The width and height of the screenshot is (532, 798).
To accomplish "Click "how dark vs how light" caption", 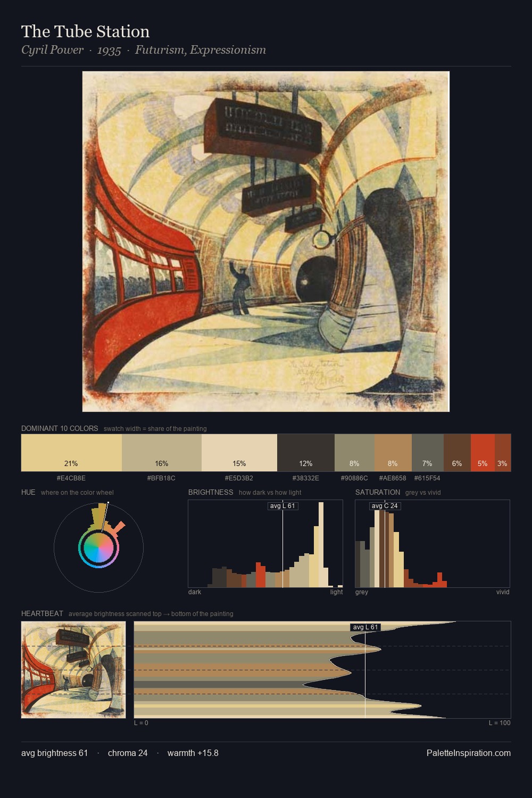I will point(270,493).
